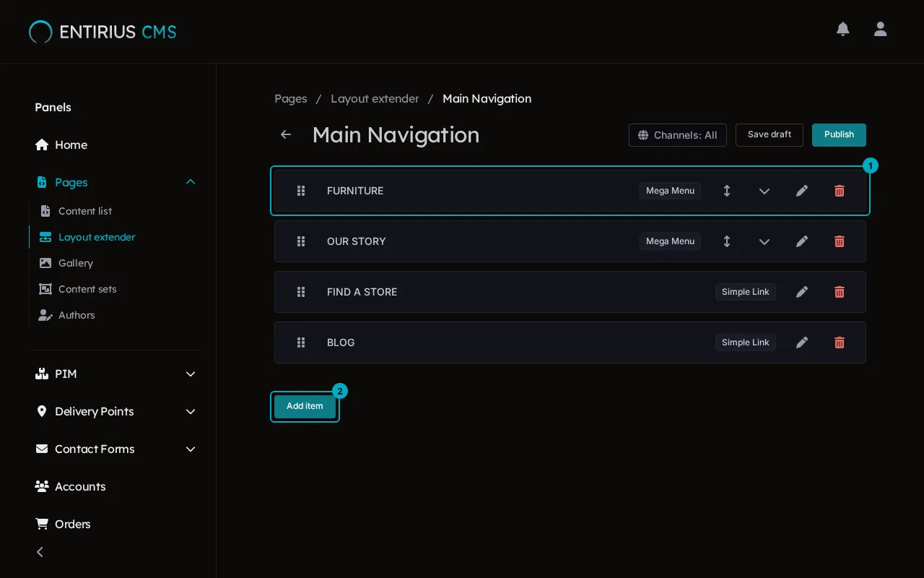924x578 pixels.
Task: Delete the OUR STORY menu item
Action: pos(840,241)
